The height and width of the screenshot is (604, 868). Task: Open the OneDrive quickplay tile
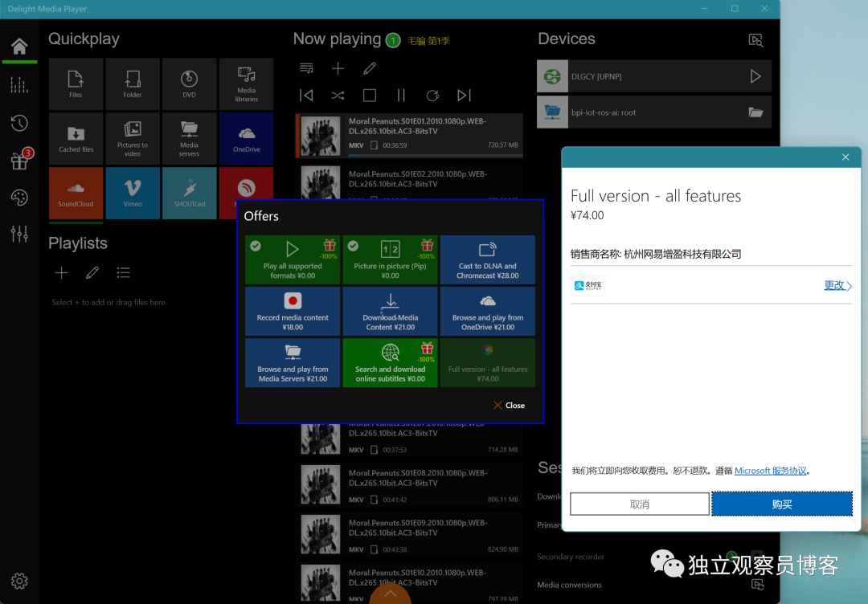coord(247,139)
